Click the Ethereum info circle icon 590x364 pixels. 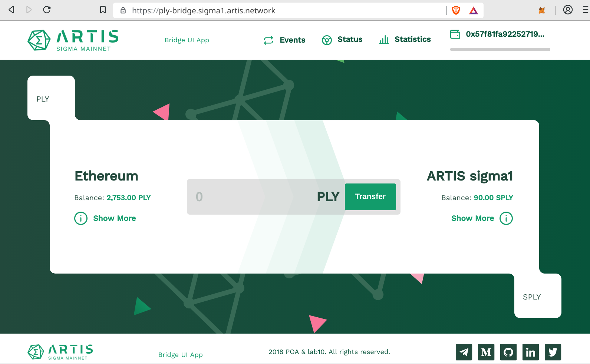pyautogui.click(x=81, y=218)
